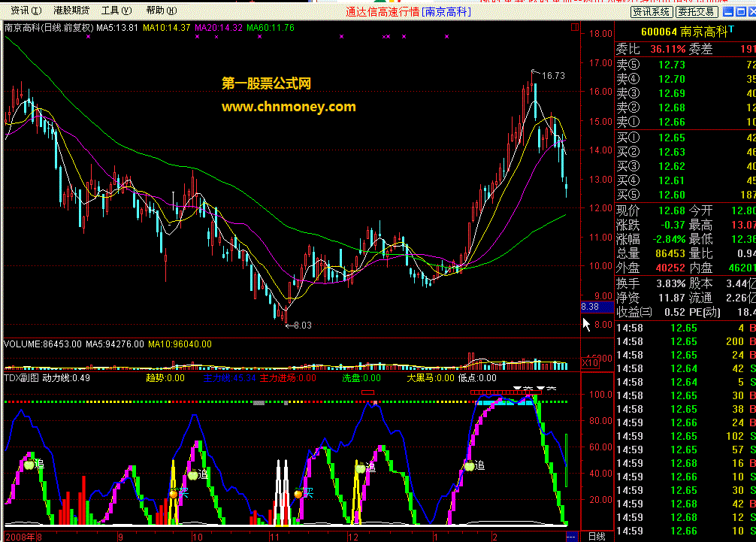Select the 日线 period label
756x542 pixels.
597,536
